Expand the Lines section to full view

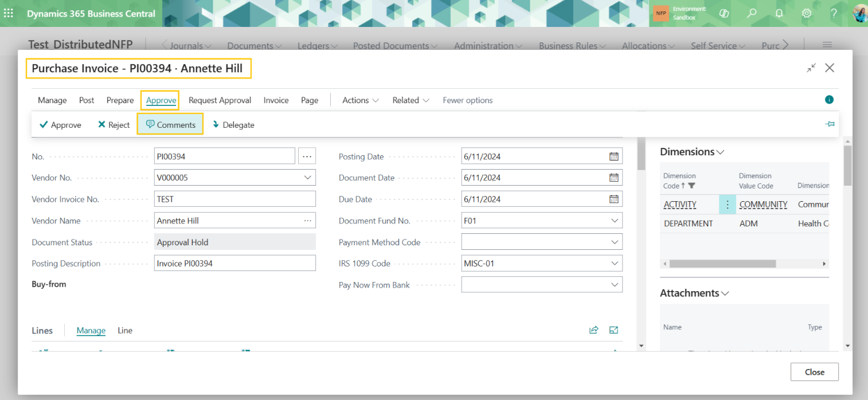pos(614,330)
